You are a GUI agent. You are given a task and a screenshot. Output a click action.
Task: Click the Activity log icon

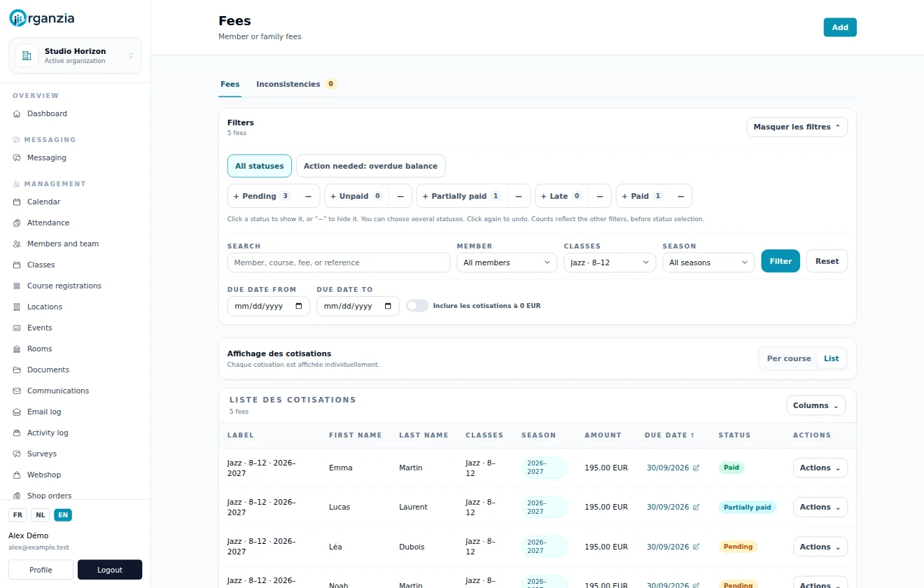[x=17, y=433]
